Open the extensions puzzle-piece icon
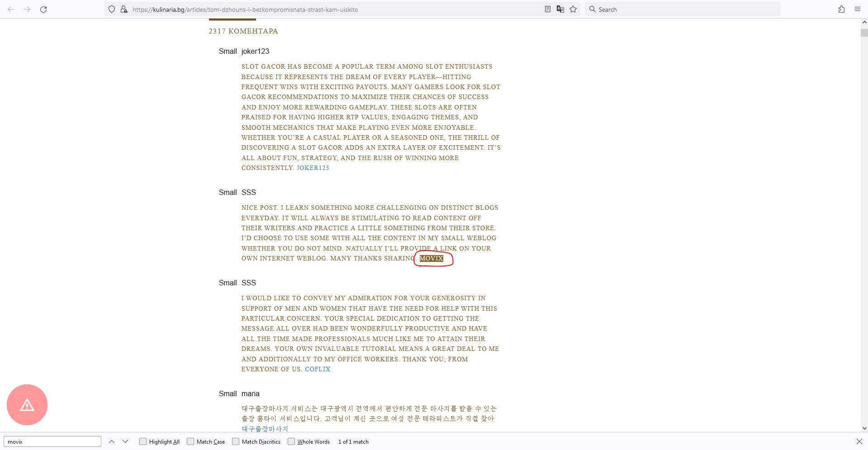Screen dimensions: 868x450 (x=840, y=9)
